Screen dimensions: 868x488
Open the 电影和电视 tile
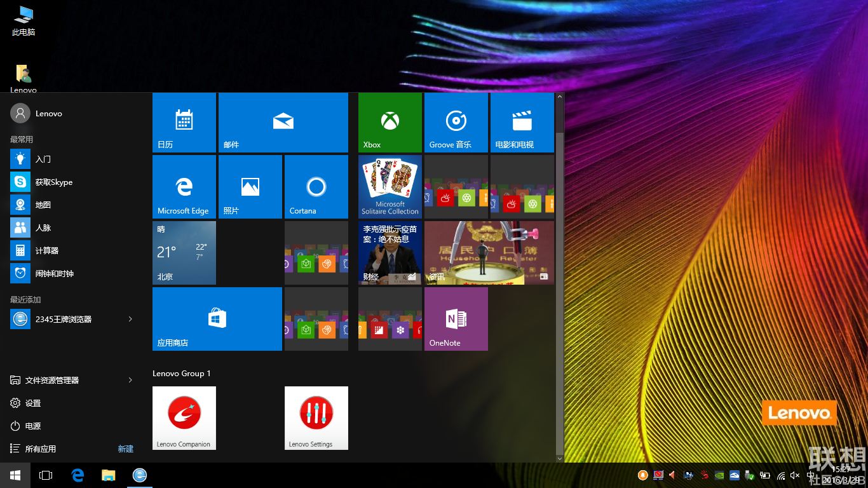pos(522,122)
